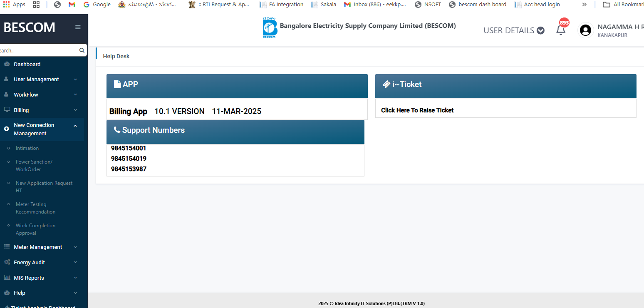
Task: Expand the WorkFlow menu
Action: [42, 94]
